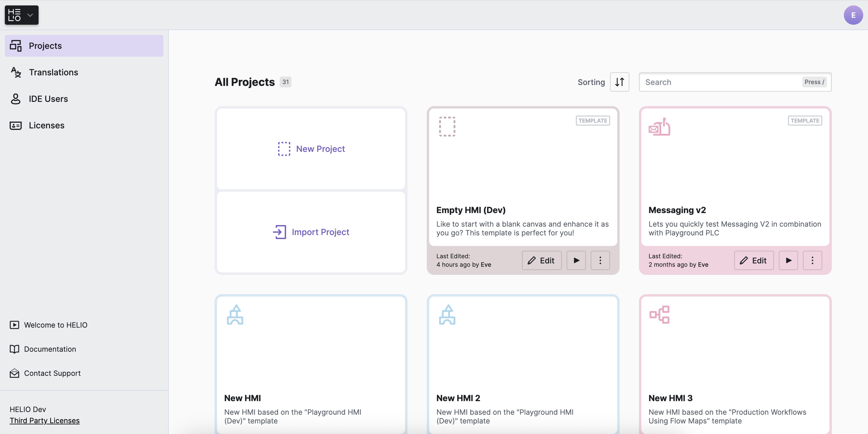Toggle sorting order arrows button
The height and width of the screenshot is (434, 868).
coord(619,82)
